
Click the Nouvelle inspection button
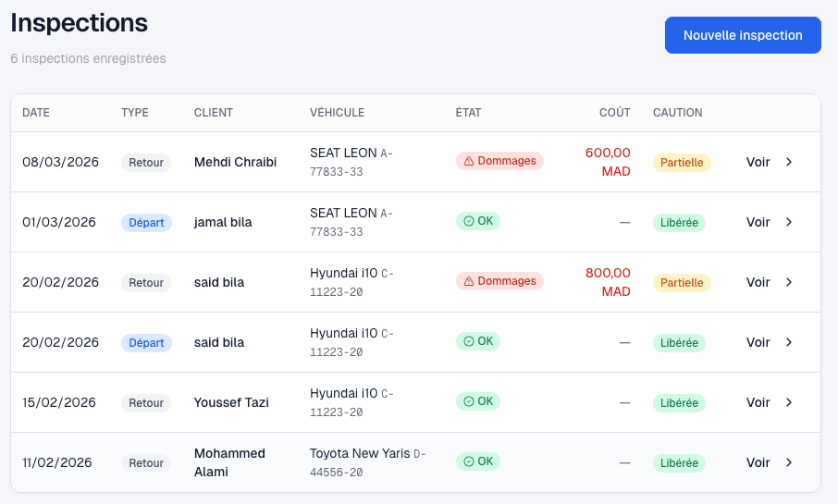pyautogui.click(x=742, y=35)
